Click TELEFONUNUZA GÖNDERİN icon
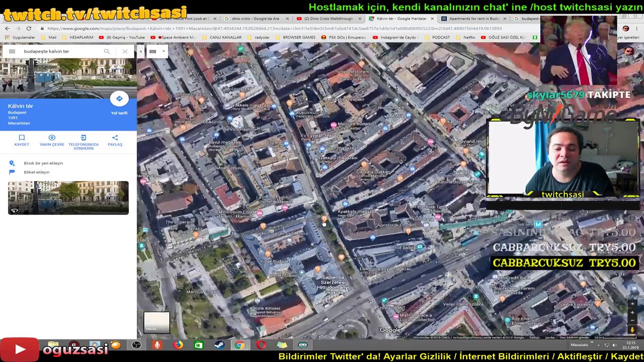 click(84, 142)
